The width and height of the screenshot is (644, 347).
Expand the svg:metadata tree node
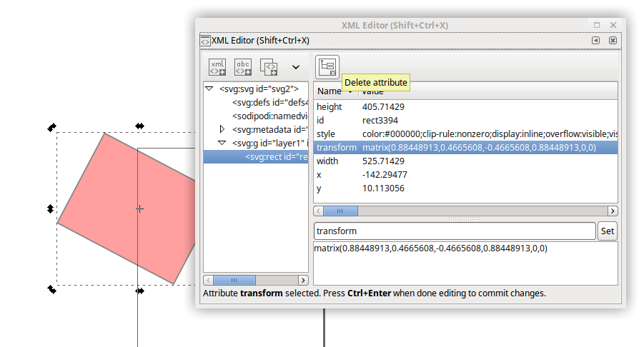(222, 129)
